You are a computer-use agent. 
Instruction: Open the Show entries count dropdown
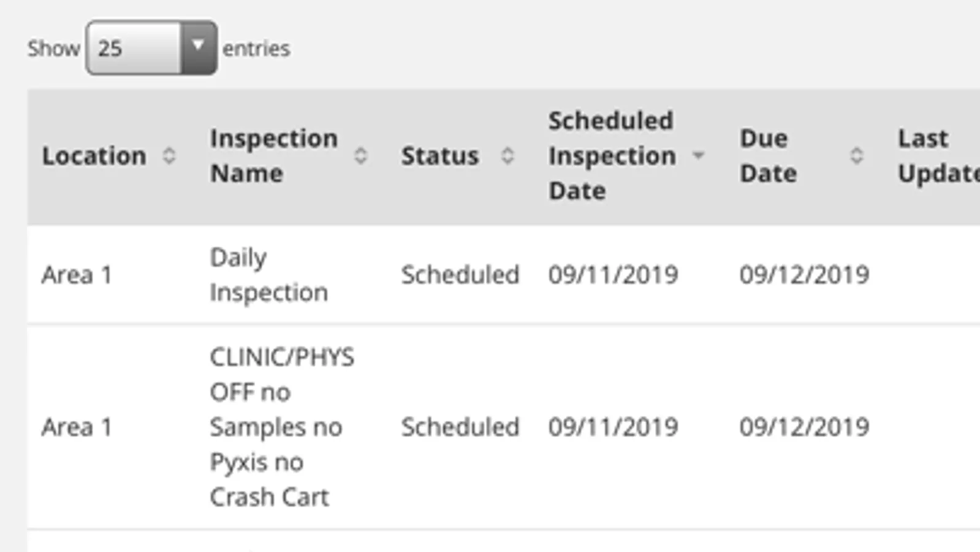[x=151, y=48]
